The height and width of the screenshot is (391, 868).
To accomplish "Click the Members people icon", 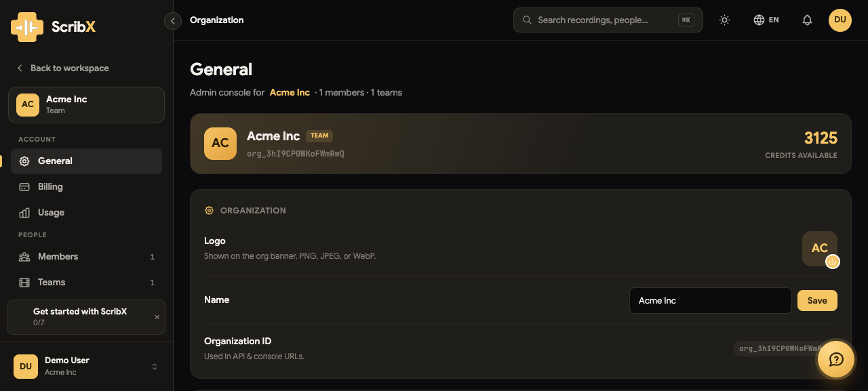I will 24,257.
